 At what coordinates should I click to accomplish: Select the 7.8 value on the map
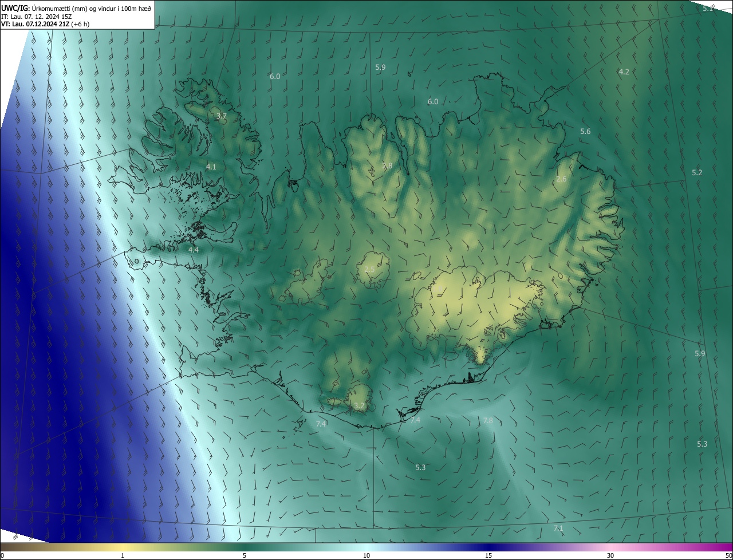click(x=488, y=421)
